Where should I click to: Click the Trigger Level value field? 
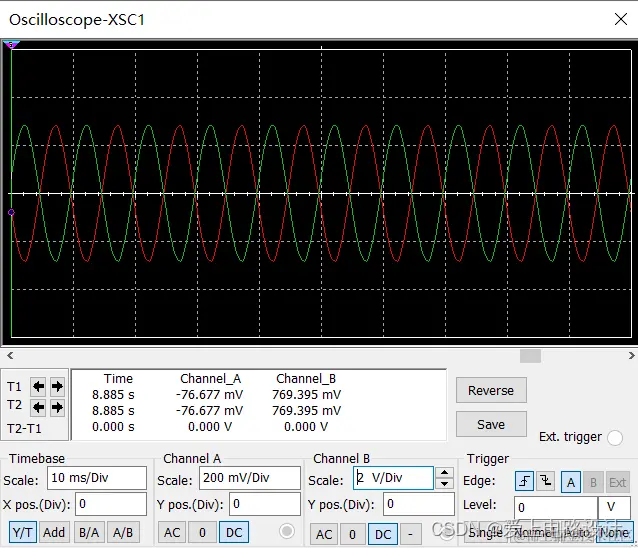tap(556, 507)
